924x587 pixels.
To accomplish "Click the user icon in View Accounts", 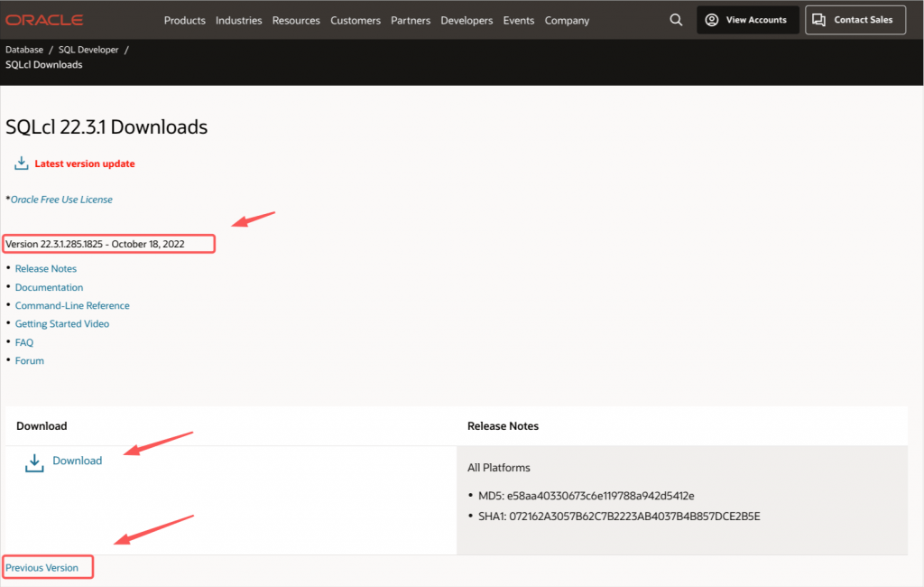I will tap(711, 20).
